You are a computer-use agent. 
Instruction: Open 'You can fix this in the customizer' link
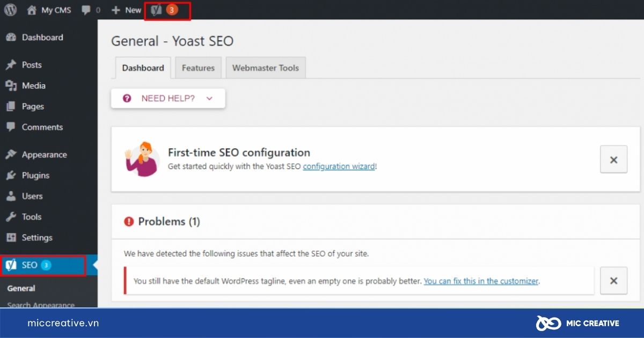click(481, 281)
